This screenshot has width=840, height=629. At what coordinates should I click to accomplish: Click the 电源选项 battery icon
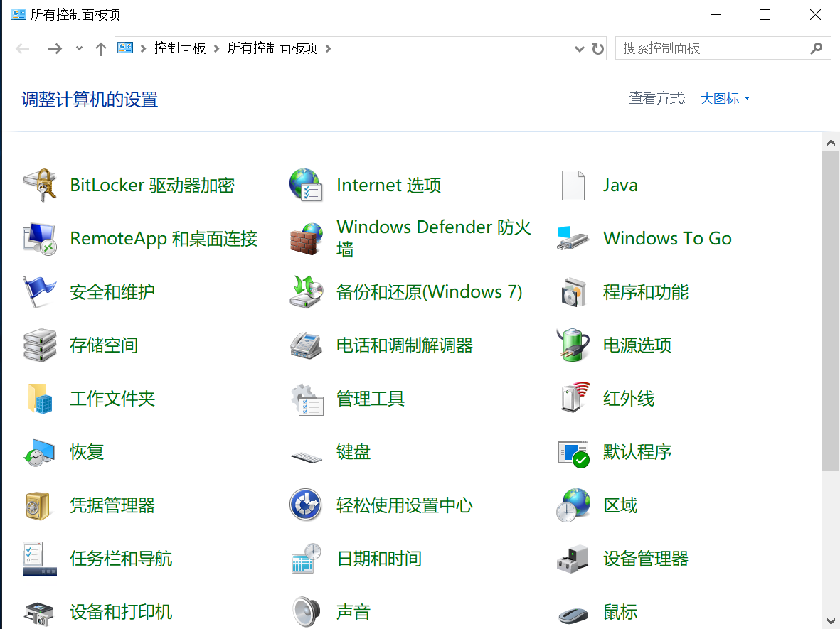click(573, 345)
